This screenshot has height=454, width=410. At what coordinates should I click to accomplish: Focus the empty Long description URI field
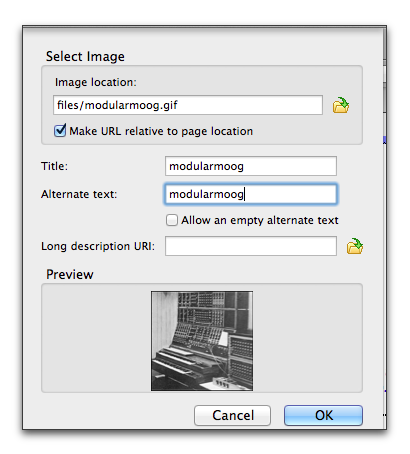[x=251, y=246]
